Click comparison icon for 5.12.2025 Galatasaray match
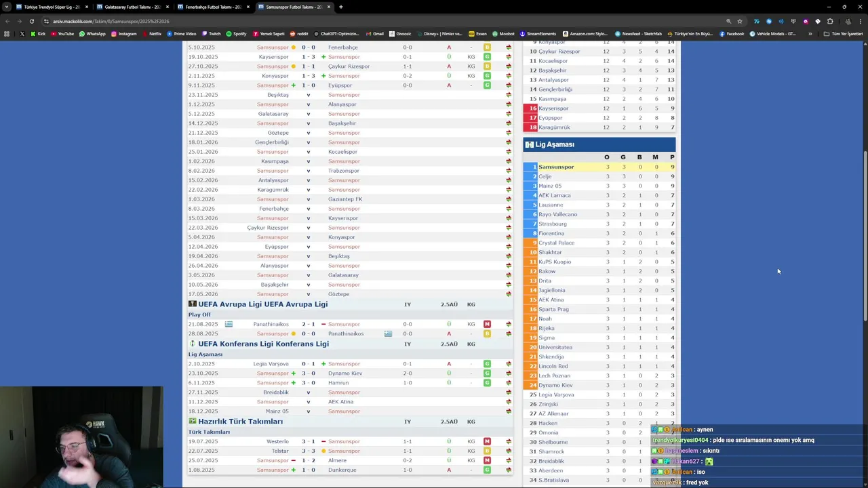Image resolution: width=868 pixels, height=488 pixels. pos(509,114)
